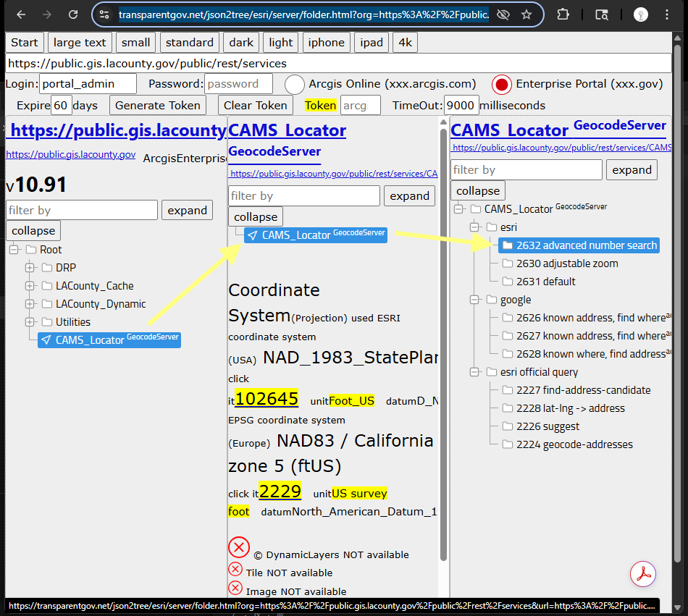This screenshot has height=616, width=688.
Task: Open site information icon in address bar
Action: point(104,15)
